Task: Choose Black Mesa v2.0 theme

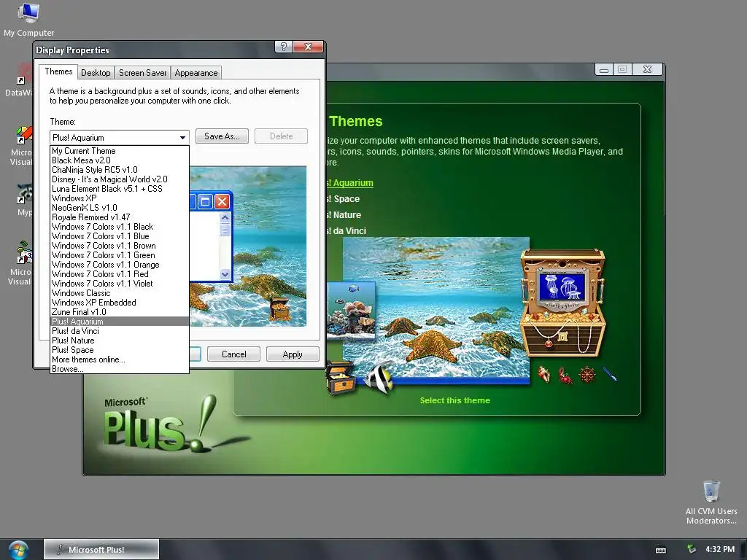Action: point(119,160)
